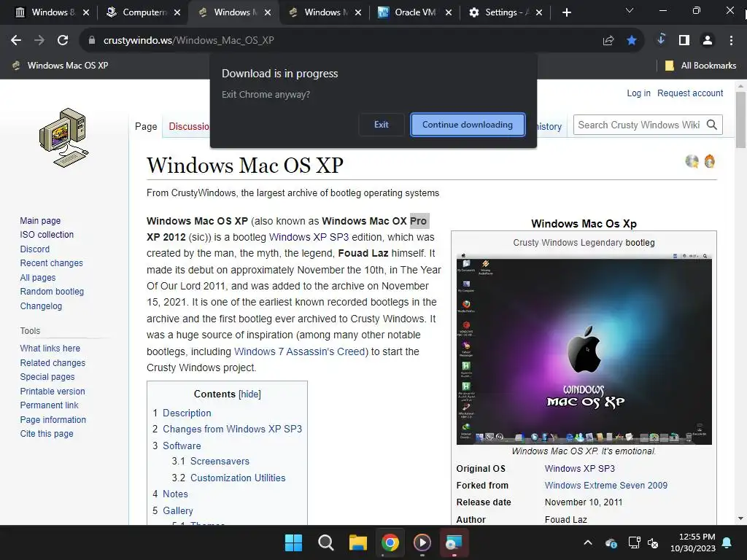Screen dimensions: 747x560
Task: Open the Discord sidebar link
Action: pos(35,249)
